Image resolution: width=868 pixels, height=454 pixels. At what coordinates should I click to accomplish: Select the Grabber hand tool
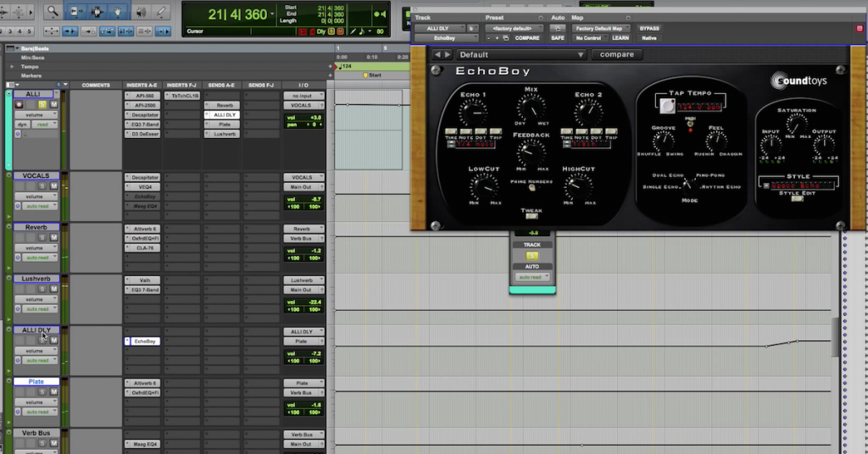pos(118,11)
